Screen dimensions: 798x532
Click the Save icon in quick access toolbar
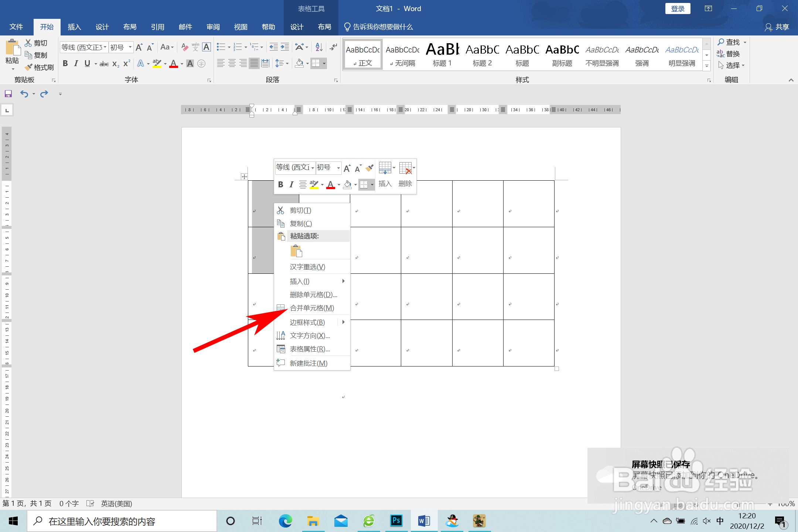8,94
